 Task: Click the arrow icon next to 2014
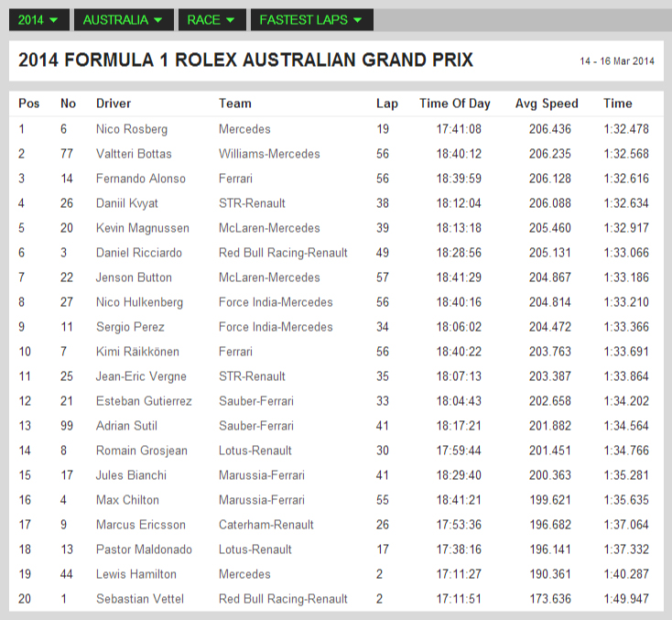(x=54, y=20)
